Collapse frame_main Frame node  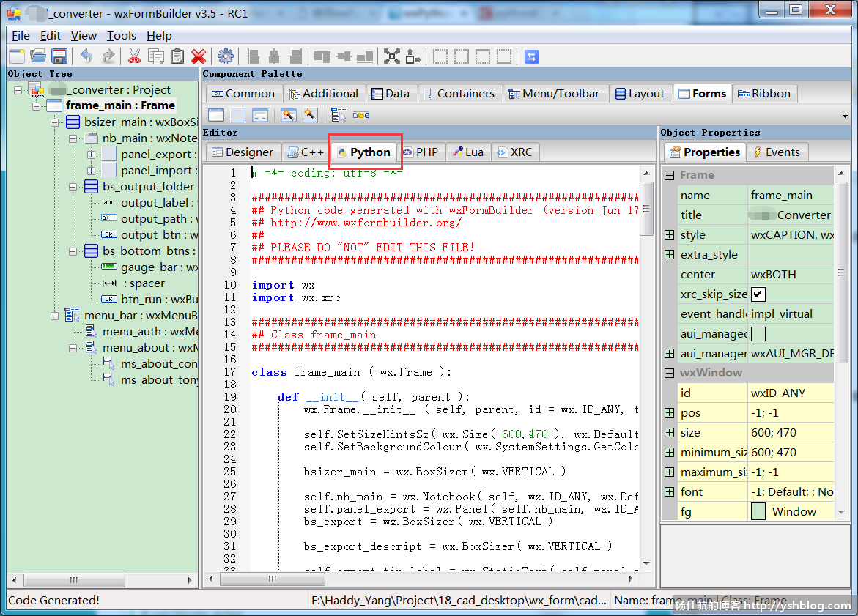click(36, 105)
